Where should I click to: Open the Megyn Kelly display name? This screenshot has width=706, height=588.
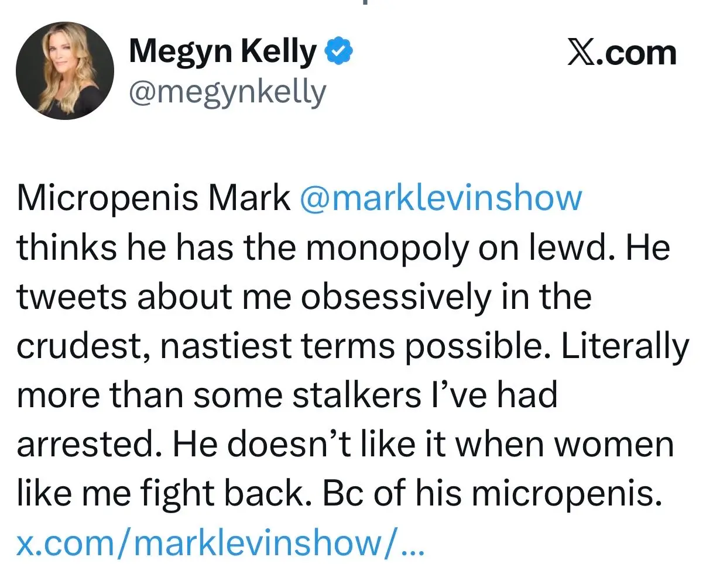click(222, 51)
